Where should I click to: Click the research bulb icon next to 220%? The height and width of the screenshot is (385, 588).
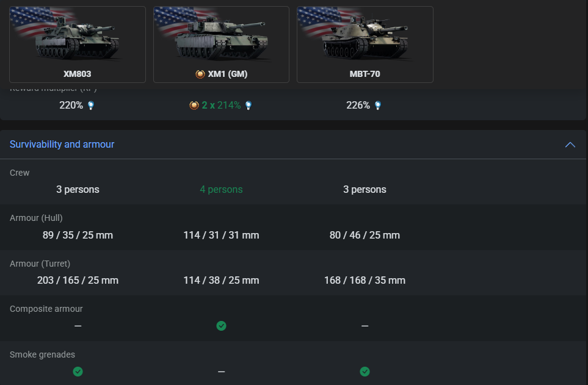91,106
